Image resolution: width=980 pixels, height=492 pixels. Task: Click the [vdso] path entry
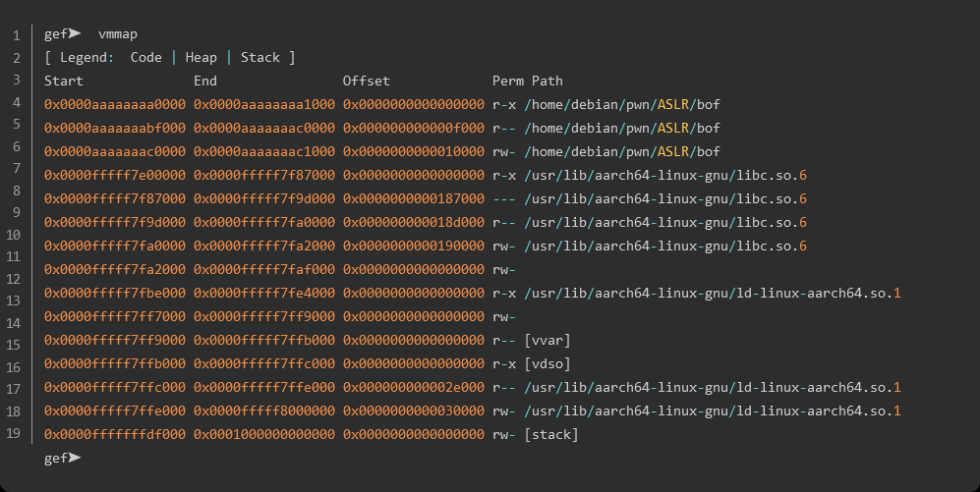click(x=548, y=363)
